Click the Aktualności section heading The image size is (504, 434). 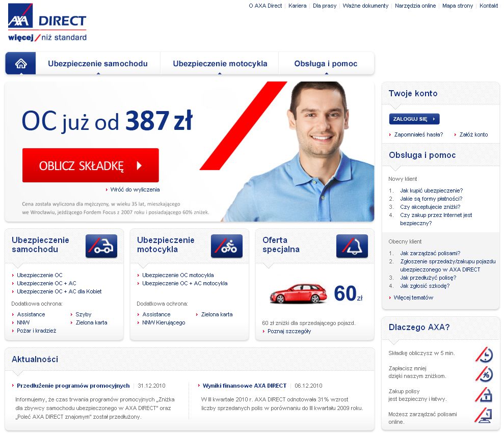pyautogui.click(x=35, y=359)
